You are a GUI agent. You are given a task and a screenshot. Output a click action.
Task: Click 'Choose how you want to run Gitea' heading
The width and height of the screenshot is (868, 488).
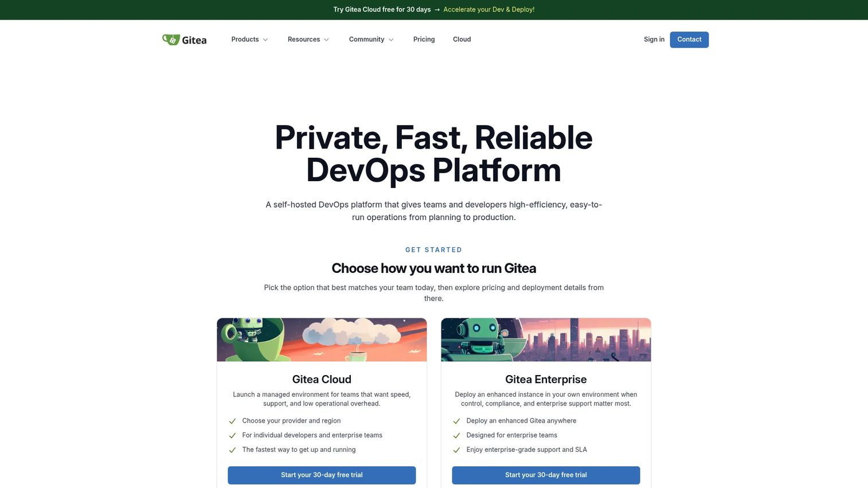[x=434, y=268]
